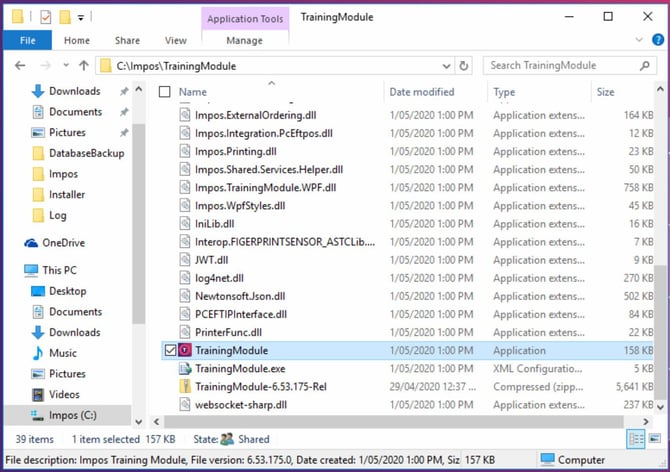Viewport: 670px width, 472px height.
Task: Click the websocket-sharp.dll file icon
Action: 185,405
